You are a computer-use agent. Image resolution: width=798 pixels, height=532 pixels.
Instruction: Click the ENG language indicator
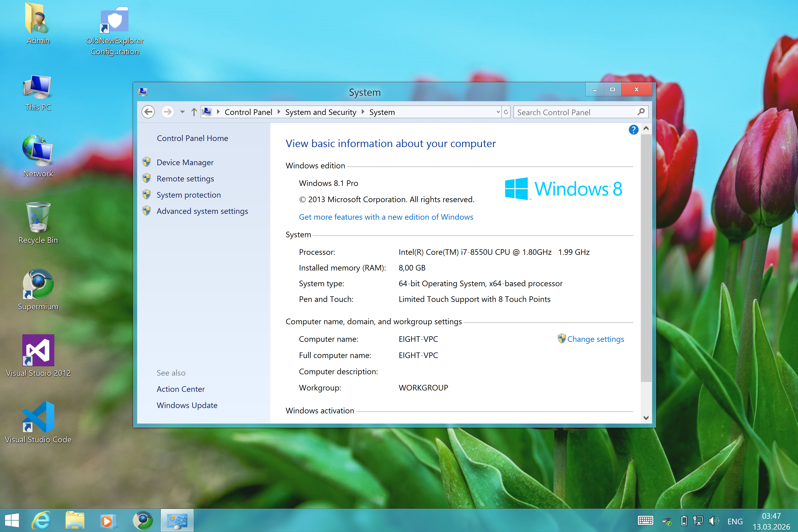(735, 521)
